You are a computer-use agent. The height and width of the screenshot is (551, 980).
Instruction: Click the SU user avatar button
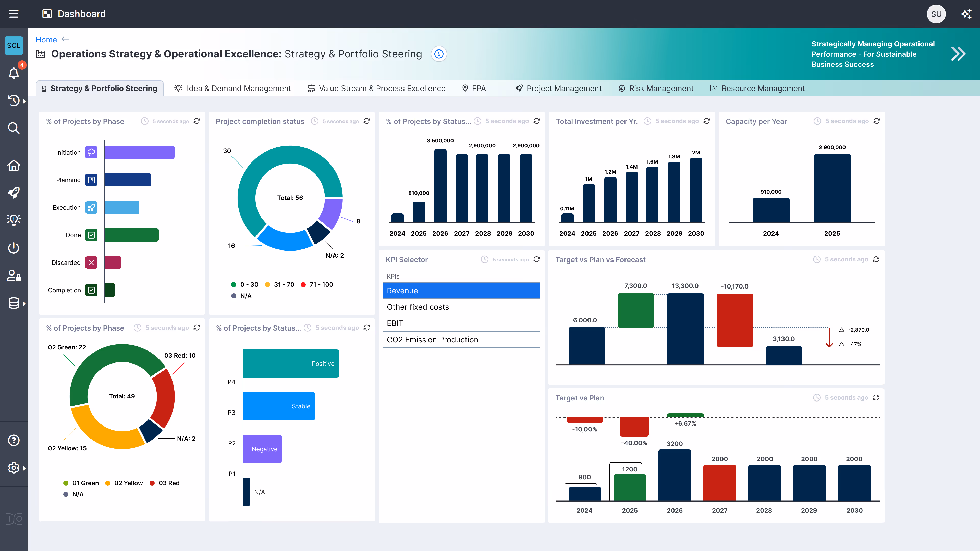(x=937, y=14)
